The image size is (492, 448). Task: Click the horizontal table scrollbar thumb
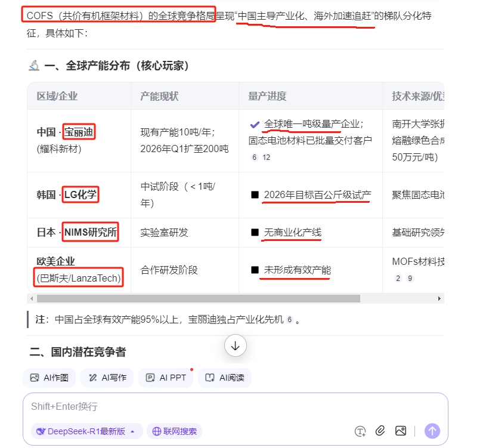pos(199,298)
